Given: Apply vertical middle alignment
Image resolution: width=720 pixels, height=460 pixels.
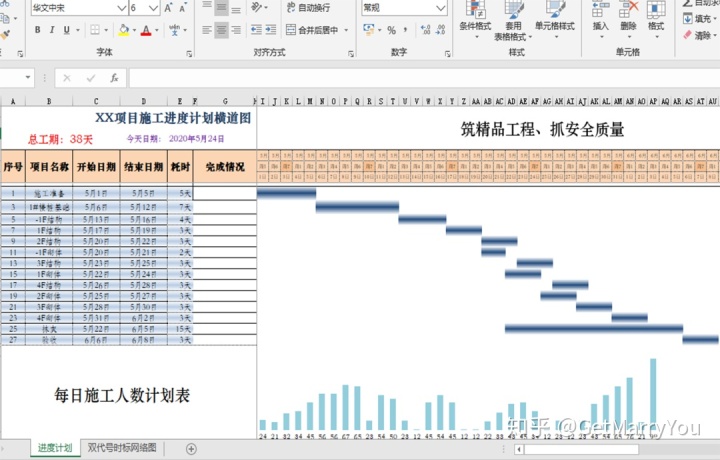Looking at the screenshot, I should (221, 7).
